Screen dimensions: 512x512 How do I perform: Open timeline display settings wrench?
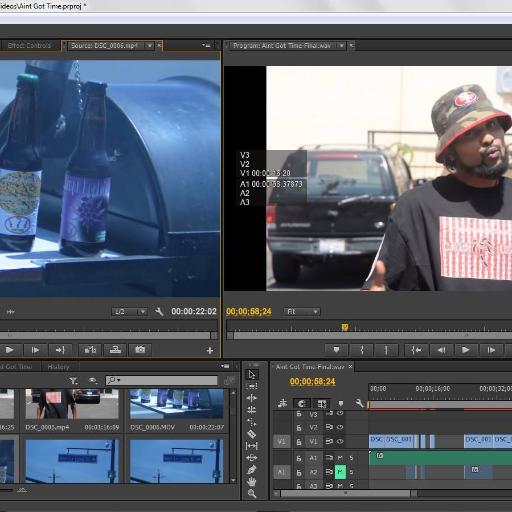(359, 403)
